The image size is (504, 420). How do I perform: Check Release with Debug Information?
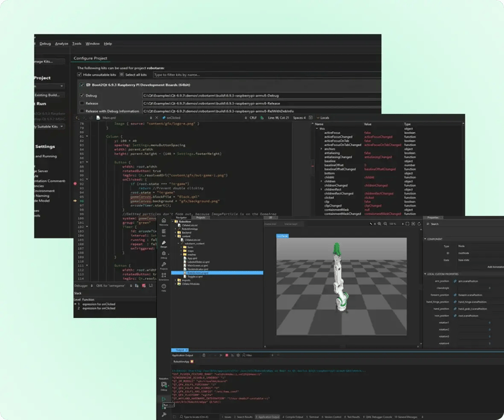coord(82,110)
